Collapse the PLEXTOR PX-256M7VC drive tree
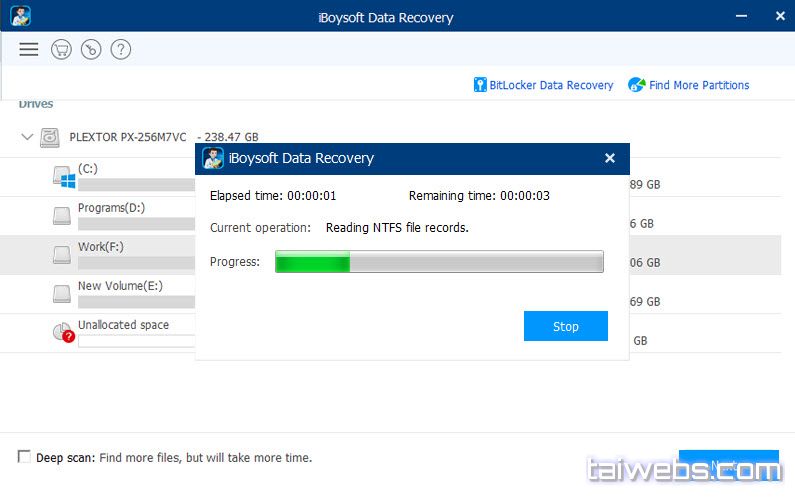This screenshot has height=498, width=795. 27,137
